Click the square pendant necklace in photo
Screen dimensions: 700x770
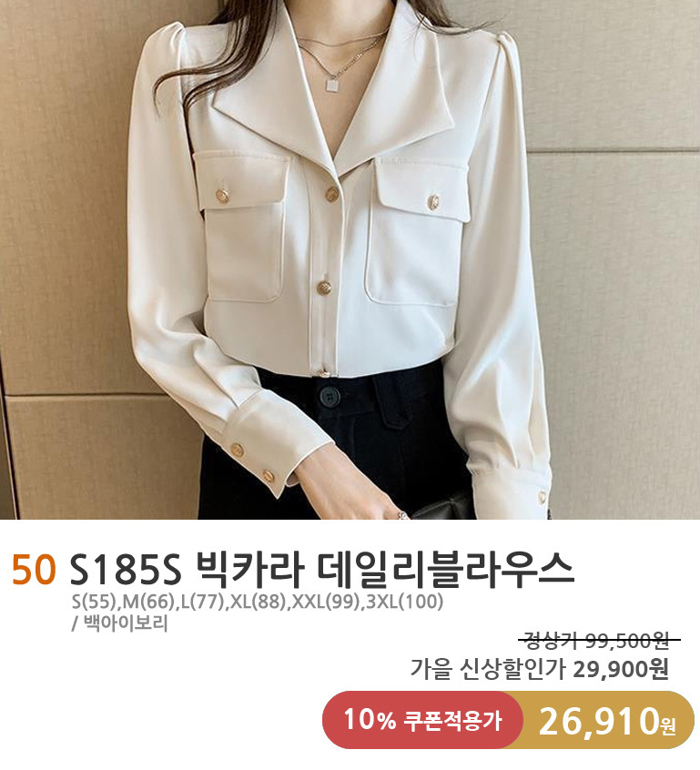(332, 86)
